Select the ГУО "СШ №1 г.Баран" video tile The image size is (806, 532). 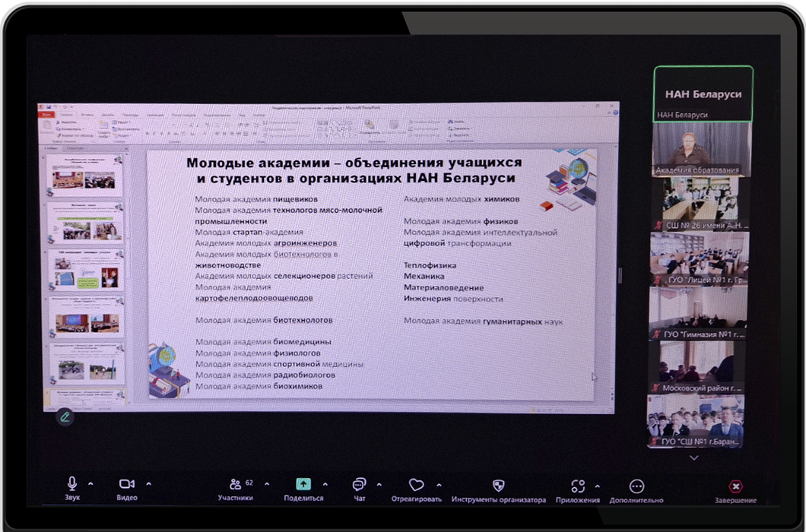[x=695, y=421]
